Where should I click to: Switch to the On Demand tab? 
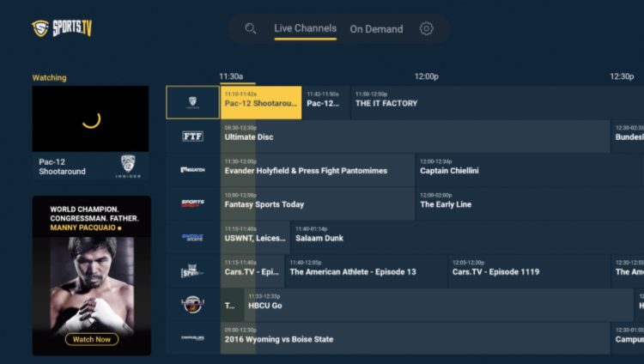tap(376, 29)
